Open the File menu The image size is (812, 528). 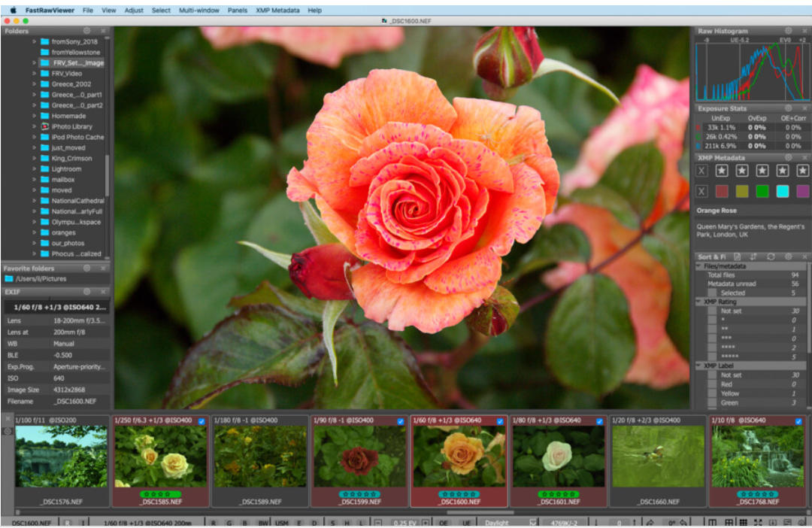[88, 11]
